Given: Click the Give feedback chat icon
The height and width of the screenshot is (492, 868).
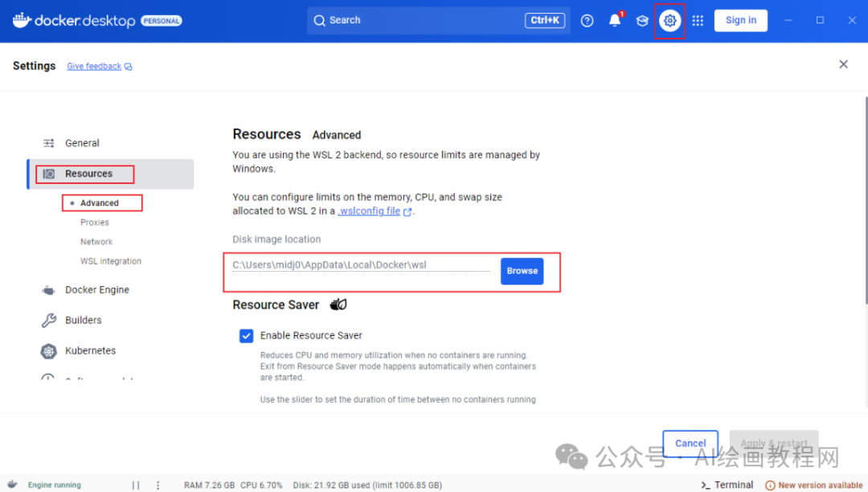Looking at the screenshot, I should (129, 67).
